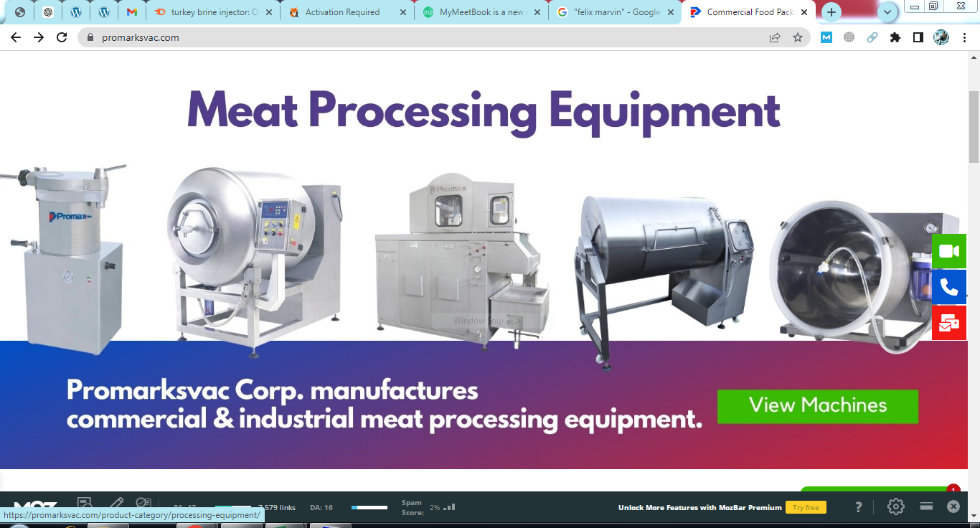Close the Activation Required tab
The height and width of the screenshot is (528, 980).
(x=402, y=12)
